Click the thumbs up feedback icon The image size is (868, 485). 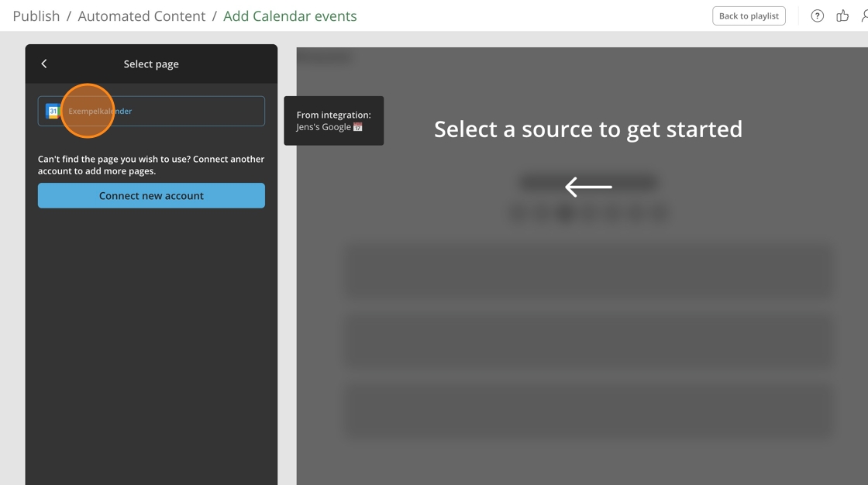point(842,16)
